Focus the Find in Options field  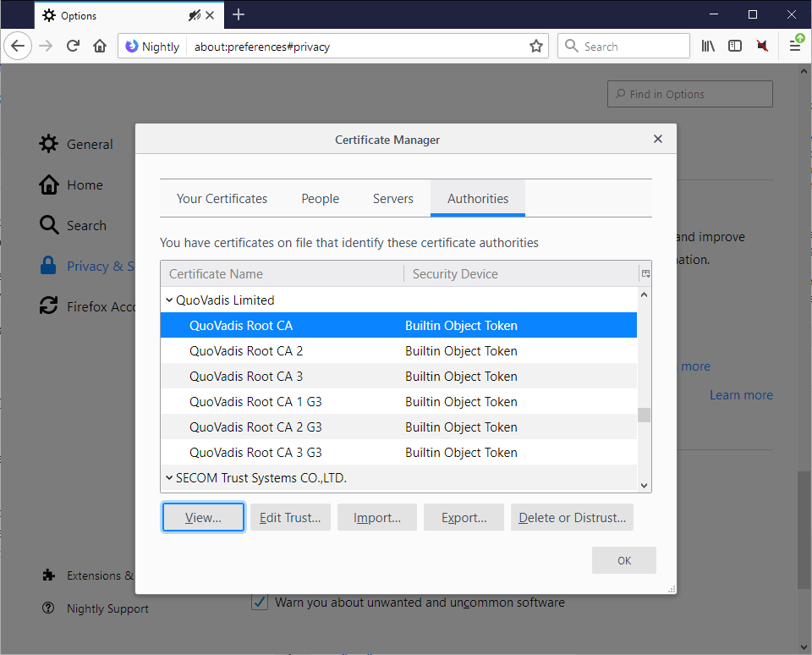coord(690,94)
